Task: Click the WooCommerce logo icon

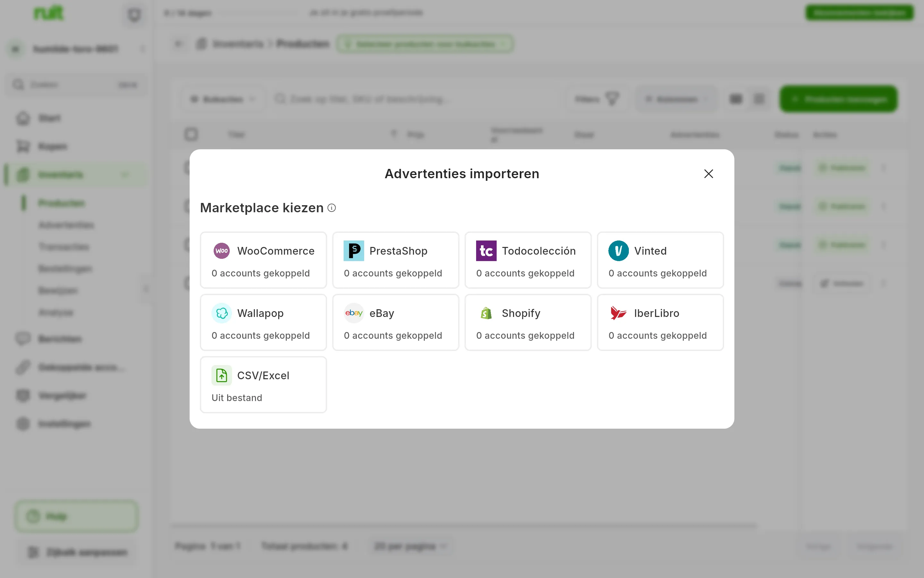Action: 221,251
